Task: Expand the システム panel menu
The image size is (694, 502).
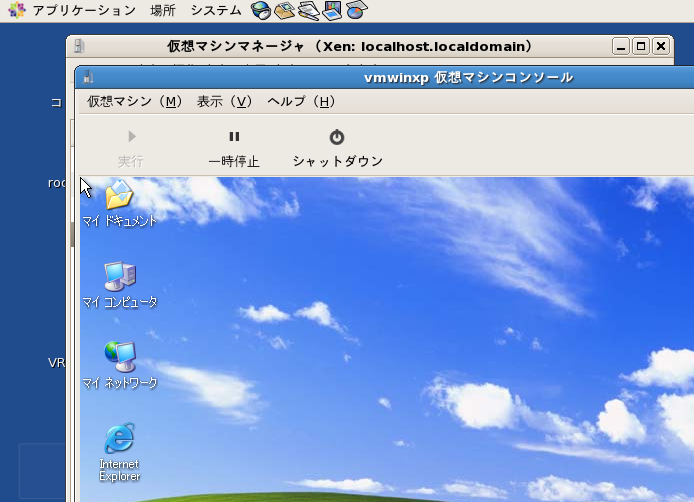Action: (215, 11)
